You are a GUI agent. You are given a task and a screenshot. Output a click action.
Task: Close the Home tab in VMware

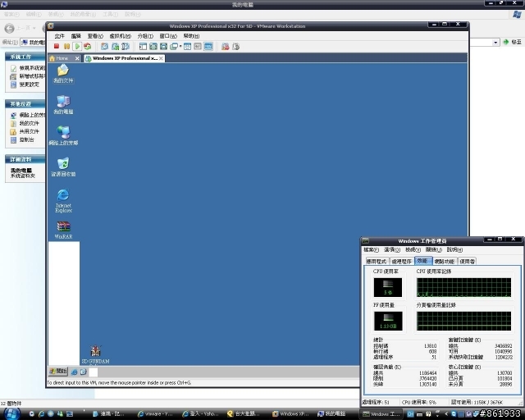pos(77,58)
